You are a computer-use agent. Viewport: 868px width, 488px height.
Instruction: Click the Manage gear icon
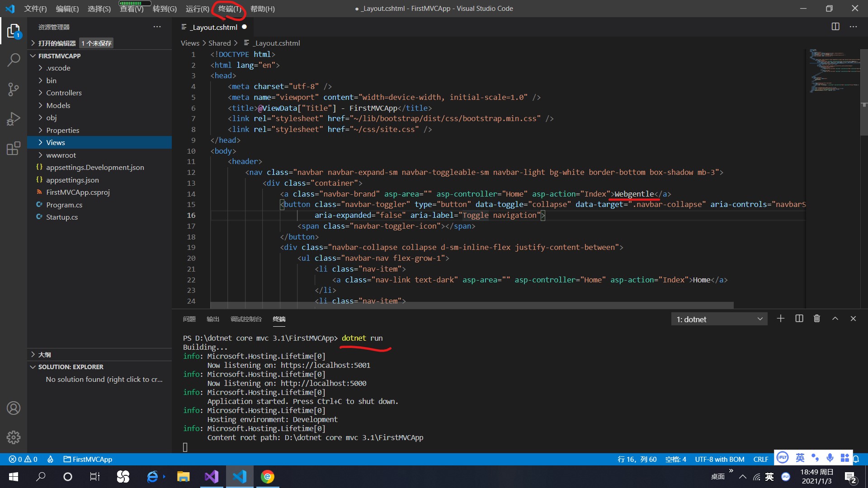(14, 437)
